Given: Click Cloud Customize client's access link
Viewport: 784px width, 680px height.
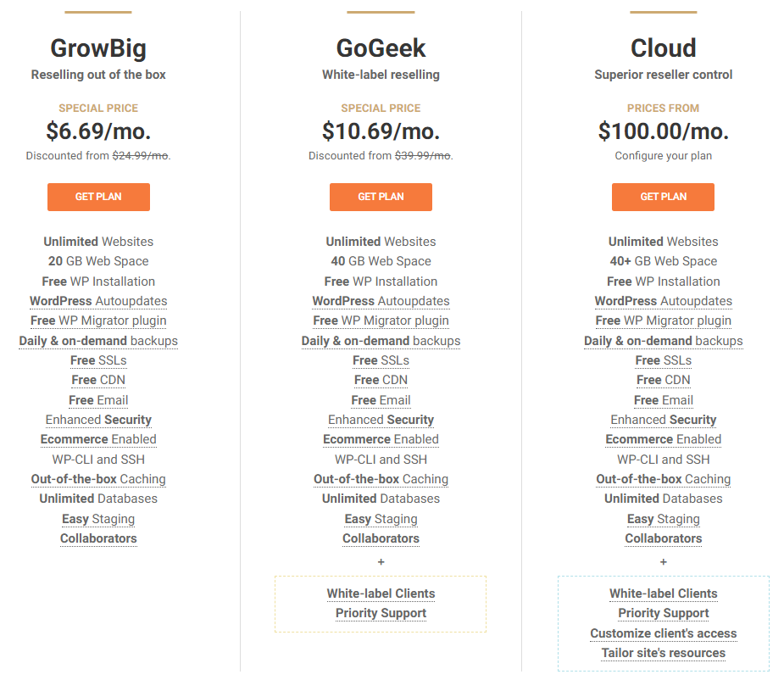Looking at the screenshot, I should 663,633.
